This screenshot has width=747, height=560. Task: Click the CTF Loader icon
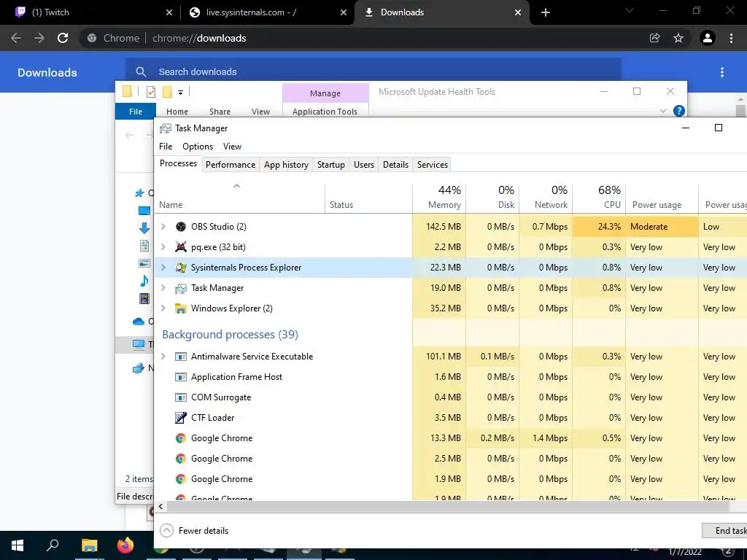(x=181, y=418)
